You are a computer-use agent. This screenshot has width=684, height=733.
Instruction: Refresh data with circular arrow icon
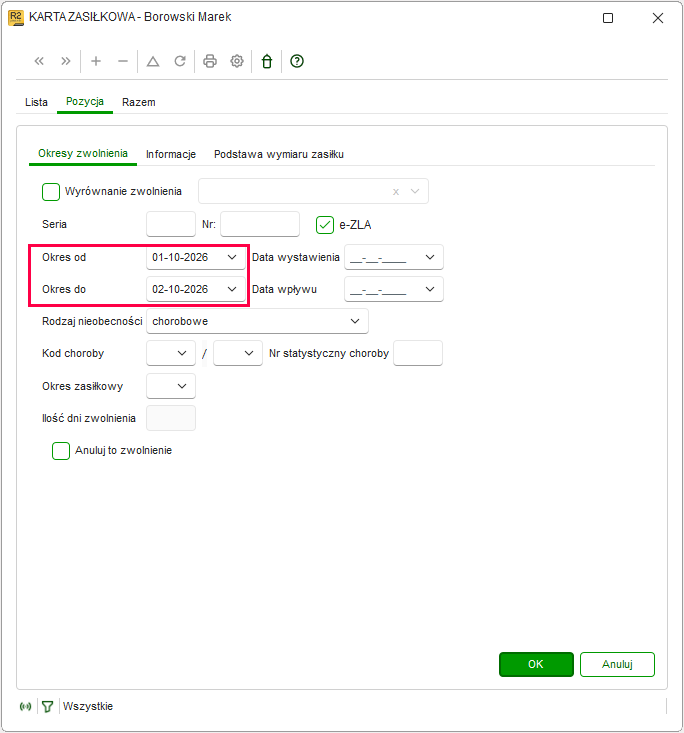[x=180, y=61]
